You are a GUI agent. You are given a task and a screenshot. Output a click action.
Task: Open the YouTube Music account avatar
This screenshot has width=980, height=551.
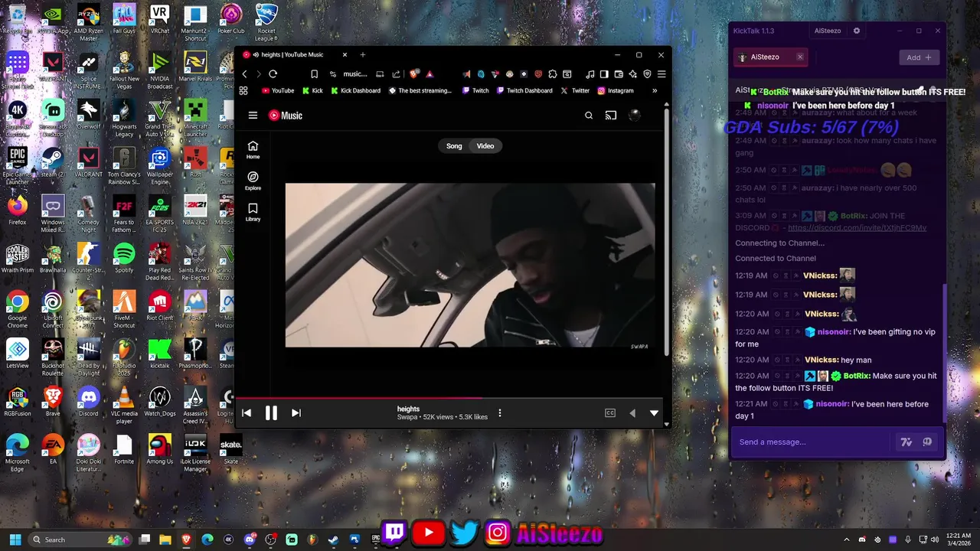click(x=634, y=116)
